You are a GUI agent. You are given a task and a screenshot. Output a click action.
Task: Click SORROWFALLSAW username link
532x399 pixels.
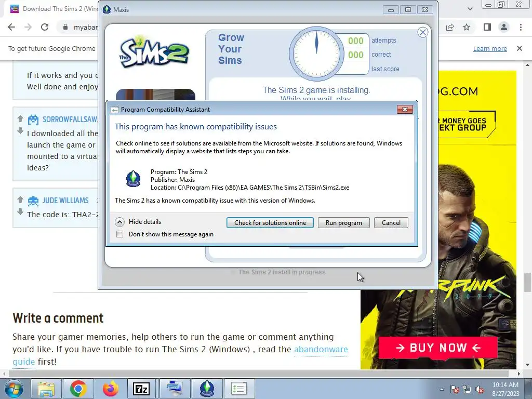(x=70, y=119)
